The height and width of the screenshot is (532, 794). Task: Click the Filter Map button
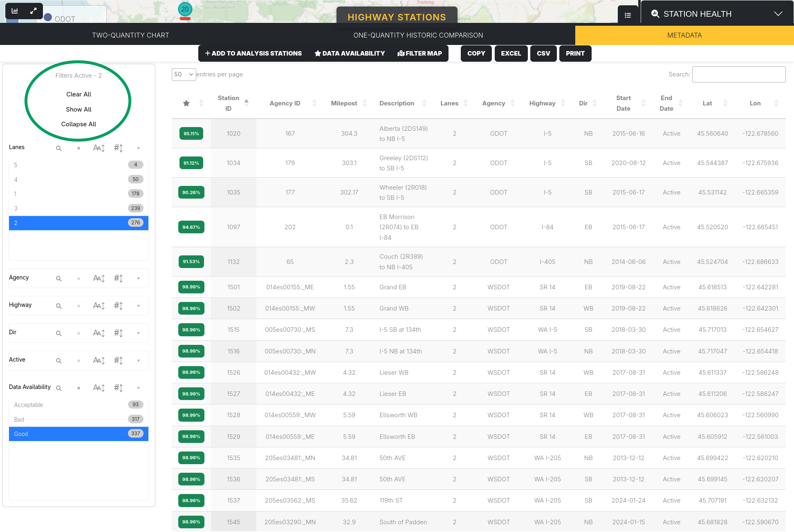click(419, 54)
